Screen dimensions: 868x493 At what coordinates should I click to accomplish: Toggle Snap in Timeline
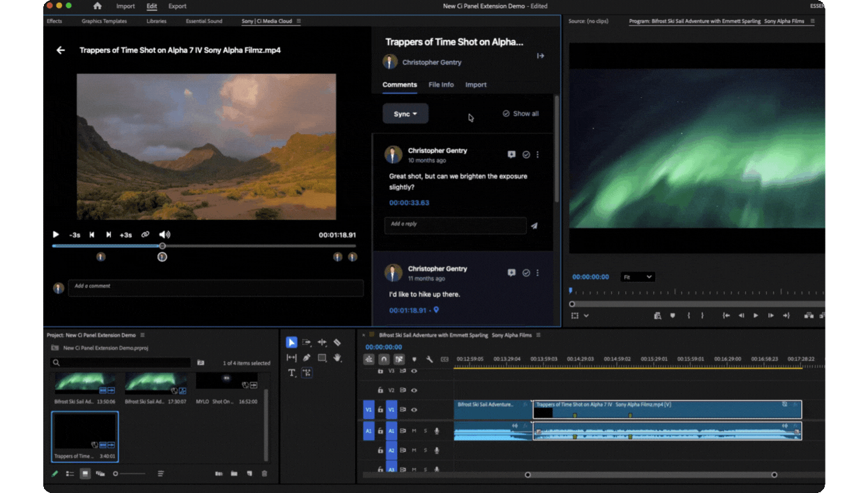[384, 360]
